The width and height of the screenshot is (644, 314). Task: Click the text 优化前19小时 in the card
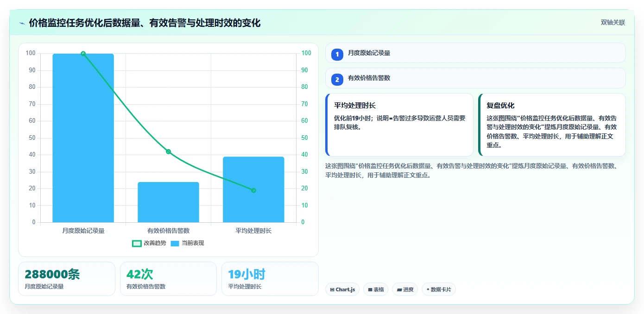click(354, 118)
